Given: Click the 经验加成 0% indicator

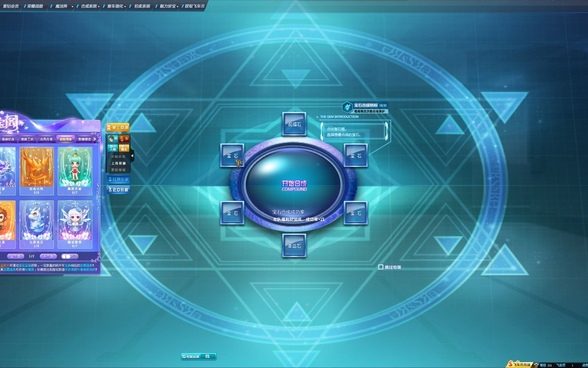Looking at the screenshot, I should tap(198, 356).
